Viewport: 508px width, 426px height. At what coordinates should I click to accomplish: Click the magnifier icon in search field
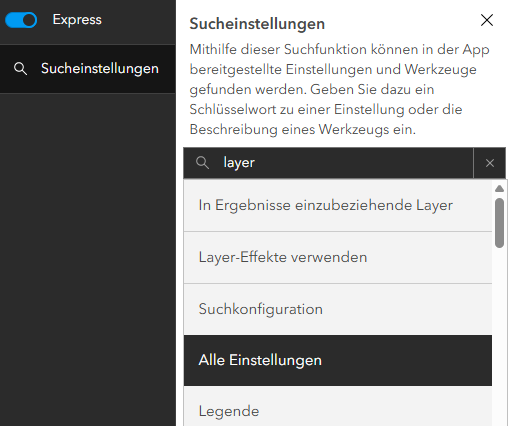point(202,163)
